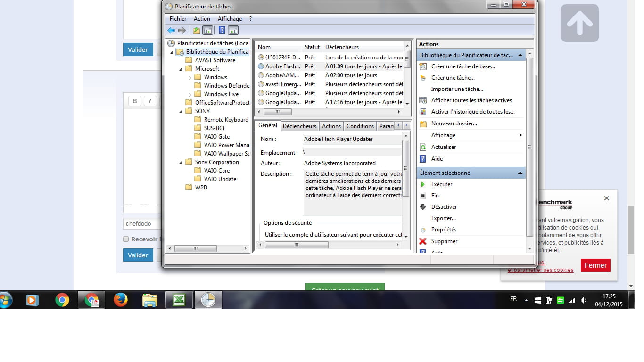Toggle the console tree pane toolbar icon

pyautogui.click(x=207, y=31)
